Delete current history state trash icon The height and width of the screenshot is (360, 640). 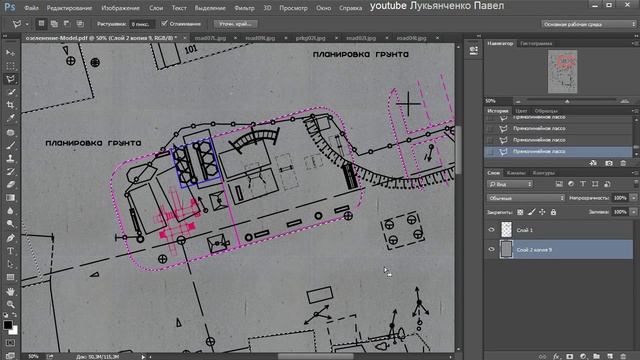click(x=623, y=163)
